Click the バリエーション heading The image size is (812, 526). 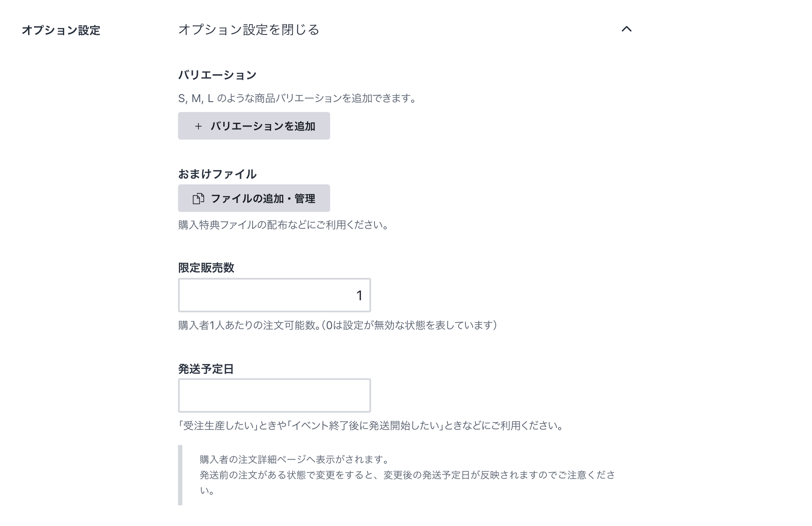[217, 75]
